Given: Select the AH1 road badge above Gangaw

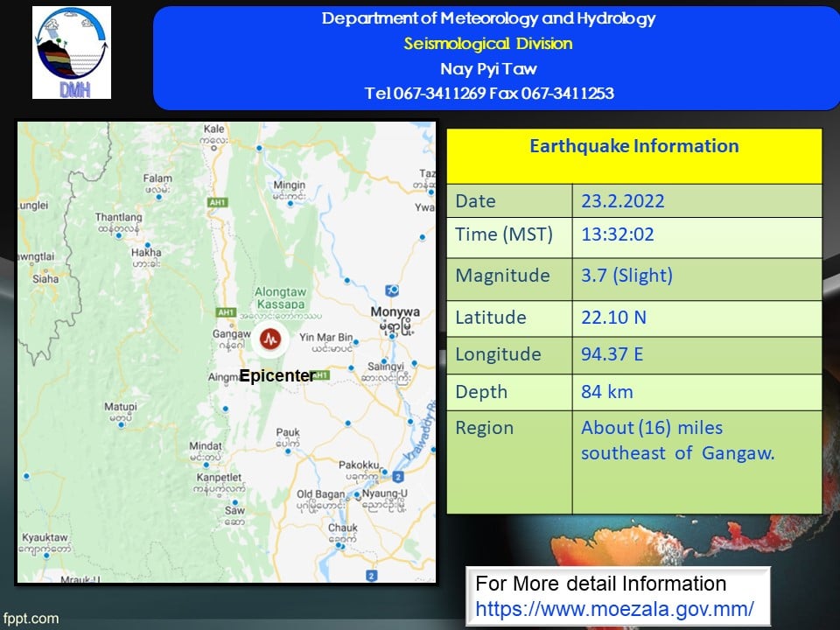Looking at the screenshot, I should 227,311.
